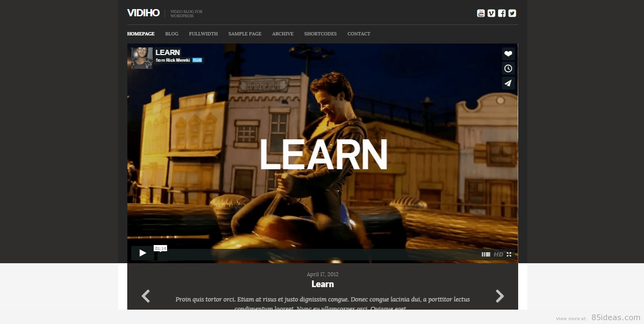Open the Sample Page menu item

pos(245,34)
